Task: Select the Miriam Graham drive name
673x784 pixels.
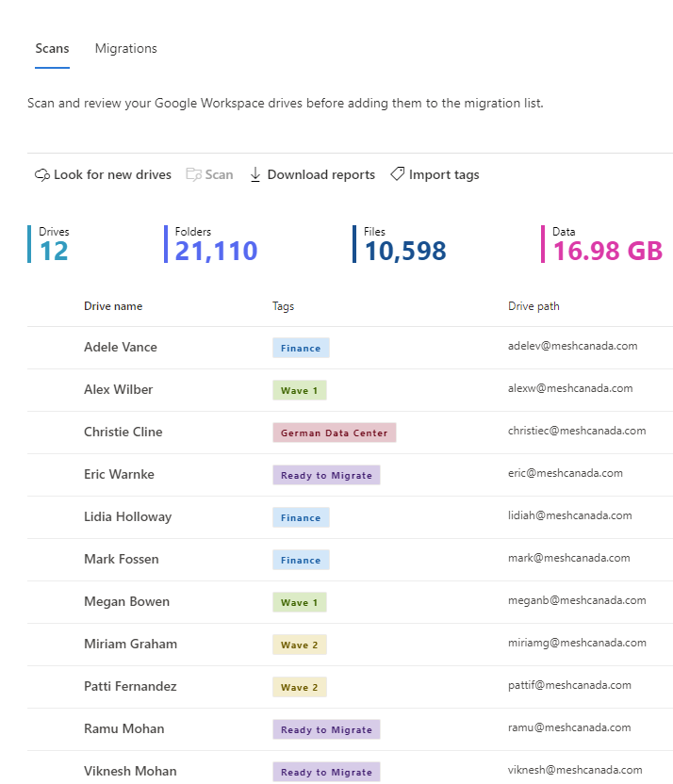Action: (x=130, y=644)
